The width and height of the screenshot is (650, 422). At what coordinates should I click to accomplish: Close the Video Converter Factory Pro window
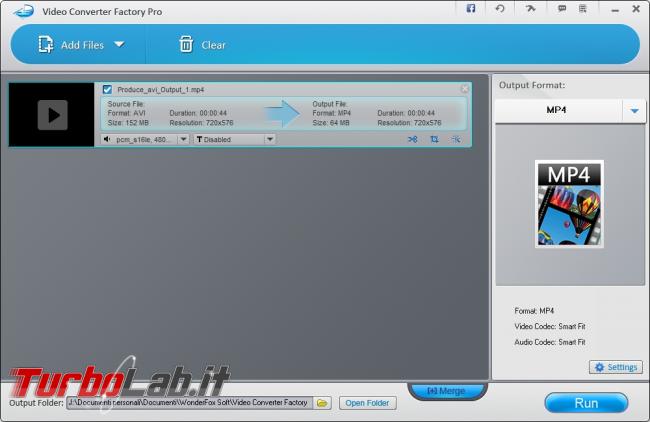point(636,8)
